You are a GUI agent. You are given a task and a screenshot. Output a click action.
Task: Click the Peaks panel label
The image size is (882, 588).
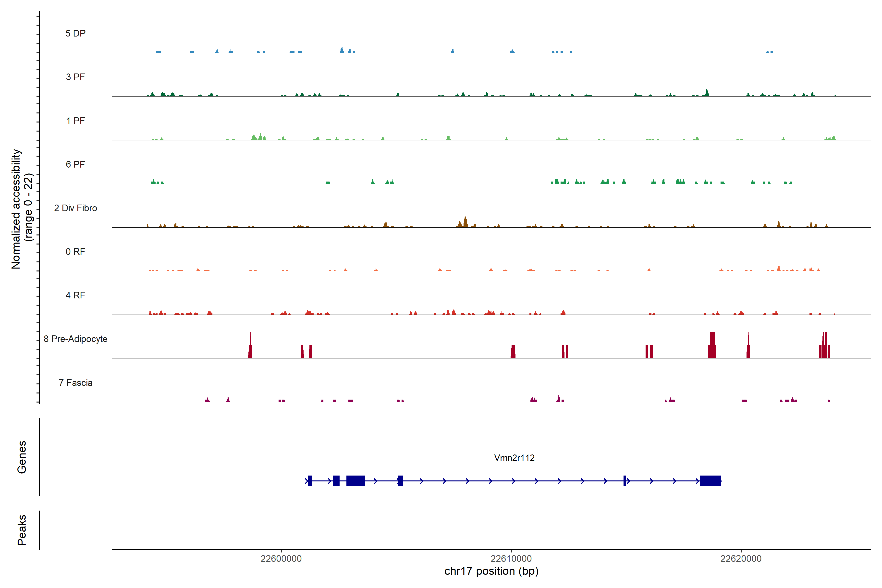click(22, 529)
